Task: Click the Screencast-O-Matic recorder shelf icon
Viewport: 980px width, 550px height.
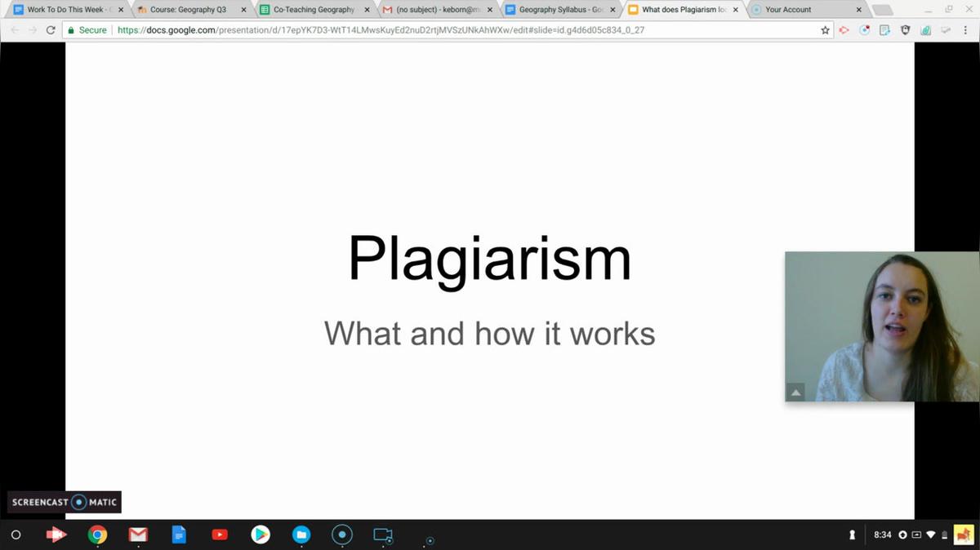Action: point(342,535)
